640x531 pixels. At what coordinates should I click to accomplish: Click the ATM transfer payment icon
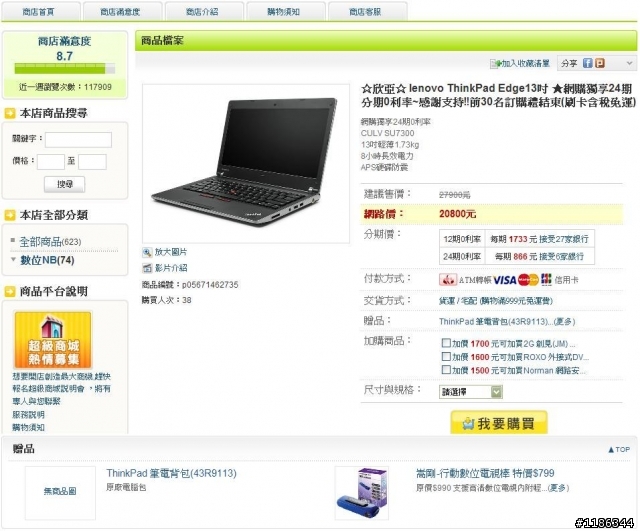point(448,280)
